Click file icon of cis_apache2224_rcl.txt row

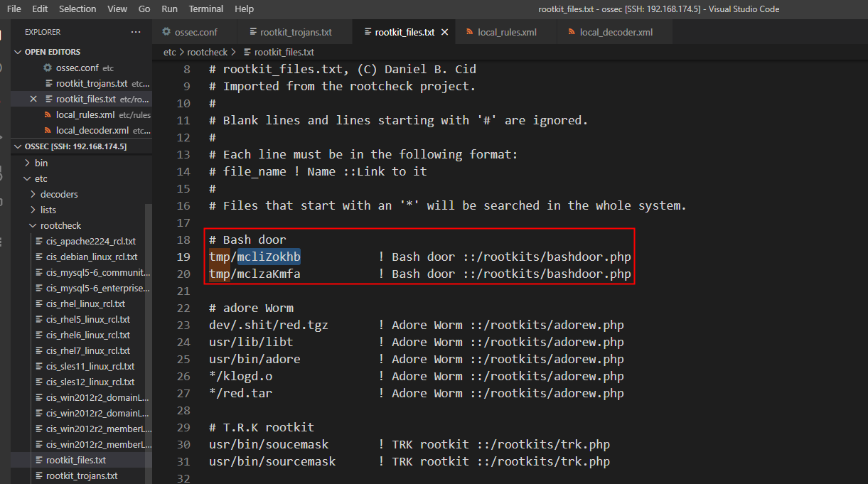40,242
